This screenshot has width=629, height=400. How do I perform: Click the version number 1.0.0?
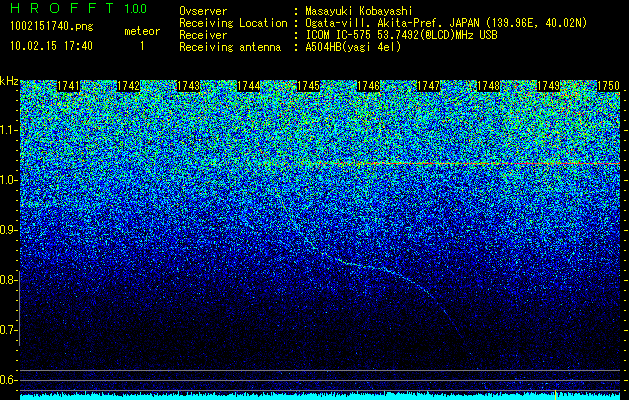coord(136,9)
